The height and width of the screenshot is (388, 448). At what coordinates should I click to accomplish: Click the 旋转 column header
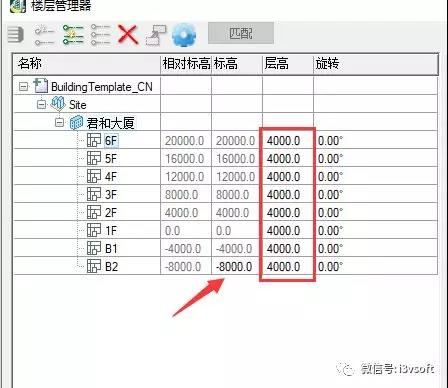[375, 63]
